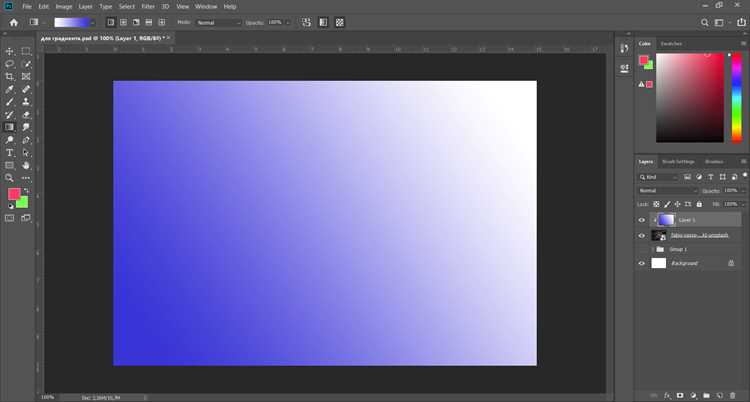
Task: Select the Rectangular Marquee tool
Action: point(26,51)
